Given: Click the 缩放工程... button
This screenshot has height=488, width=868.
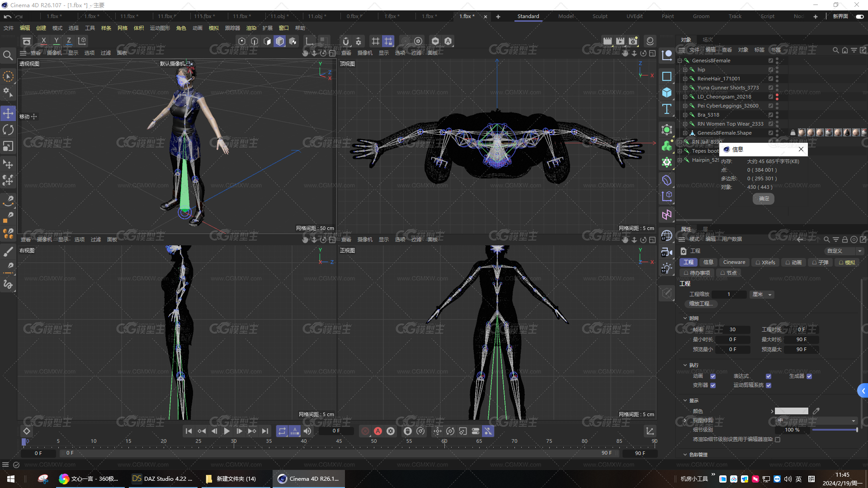Looking at the screenshot, I should pyautogui.click(x=701, y=304).
